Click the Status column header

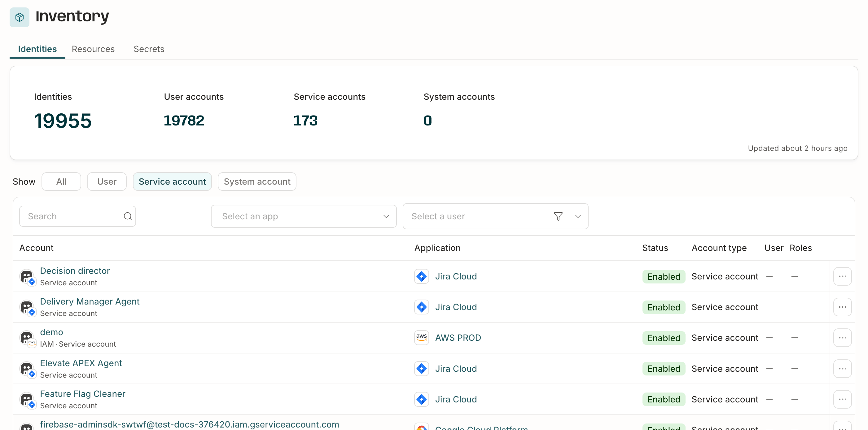[655, 248]
